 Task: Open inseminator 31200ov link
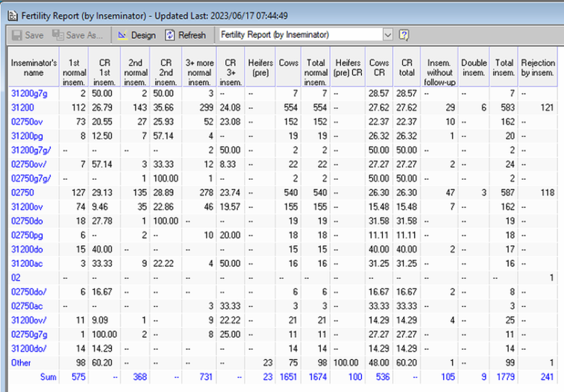click(27, 207)
